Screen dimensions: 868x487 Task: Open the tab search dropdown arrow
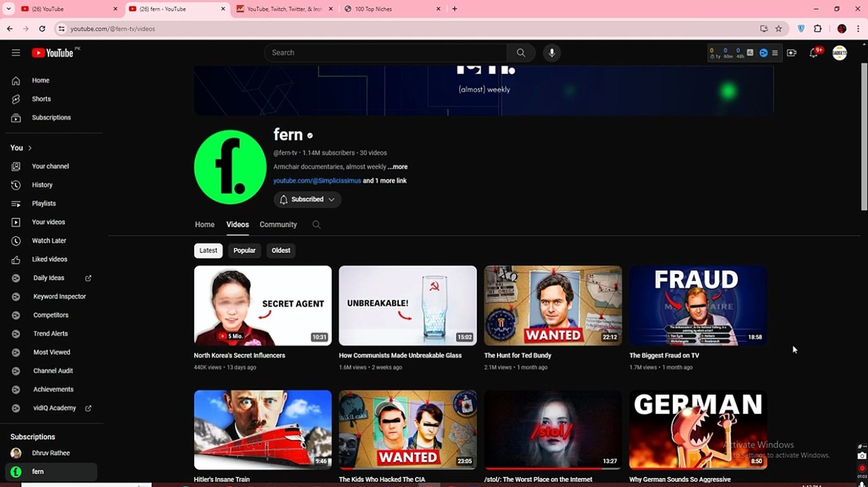tap(9, 9)
